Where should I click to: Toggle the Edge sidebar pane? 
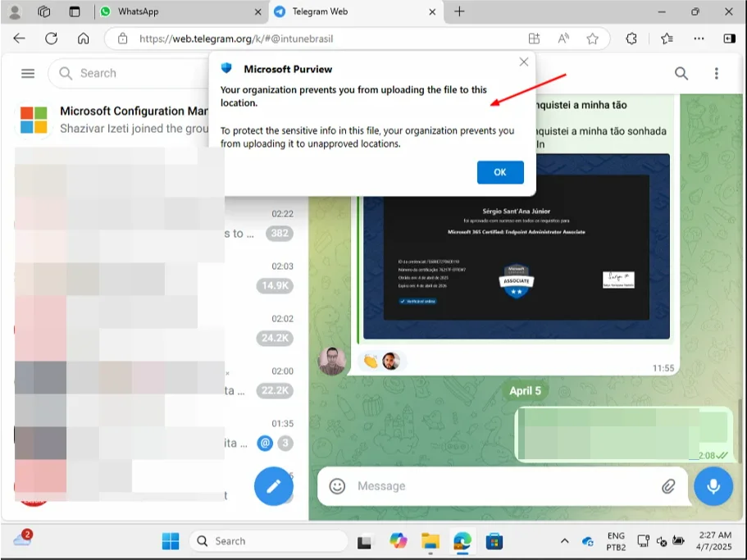point(730,39)
